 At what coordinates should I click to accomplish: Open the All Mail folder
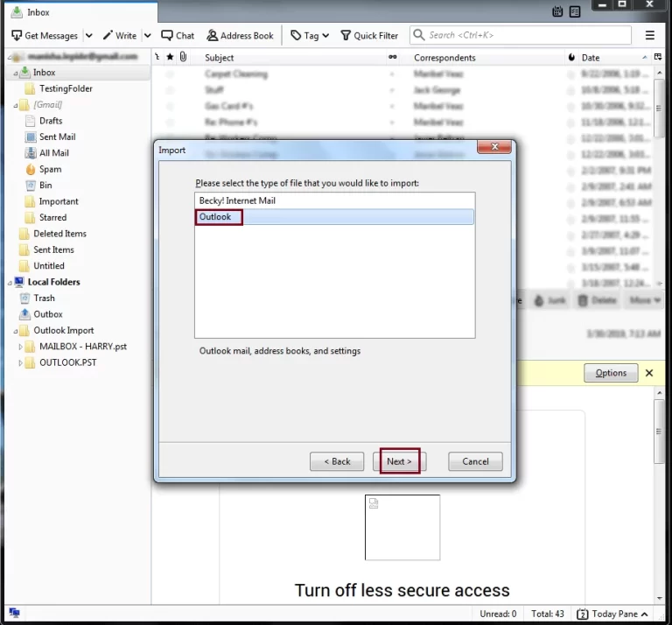pos(54,153)
